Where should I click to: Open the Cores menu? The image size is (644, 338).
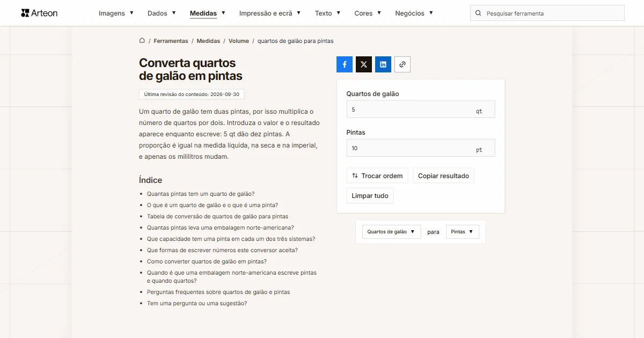[368, 13]
